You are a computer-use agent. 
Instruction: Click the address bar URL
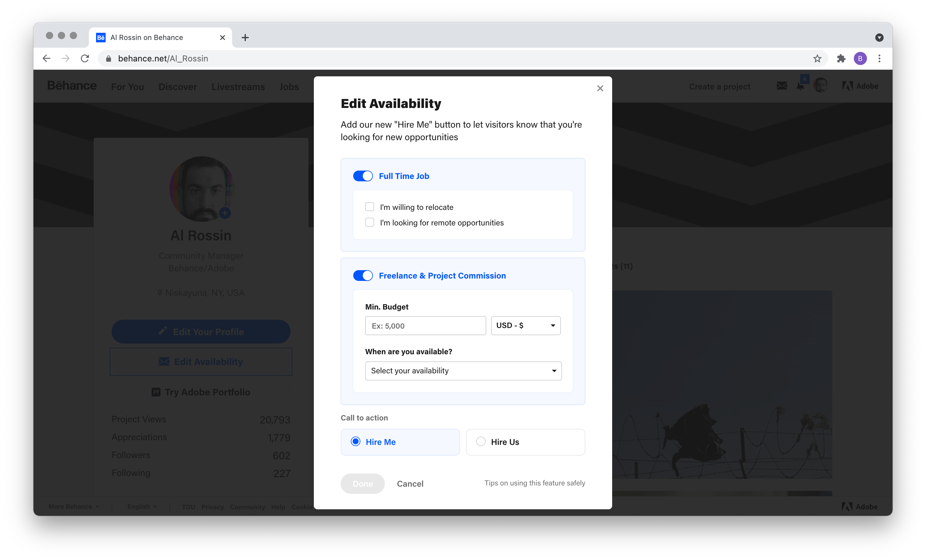pyautogui.click(x=163, y=58)
